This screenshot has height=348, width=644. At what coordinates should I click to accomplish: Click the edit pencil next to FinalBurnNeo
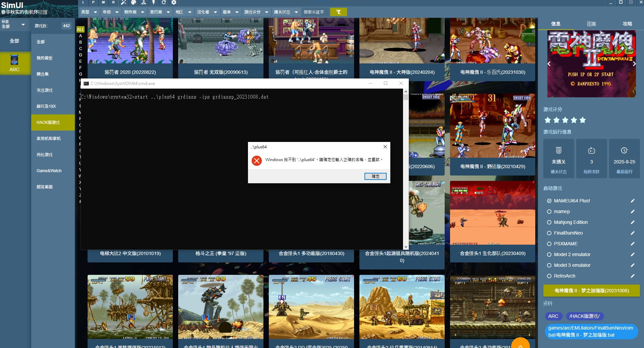[x=633, y=233]
